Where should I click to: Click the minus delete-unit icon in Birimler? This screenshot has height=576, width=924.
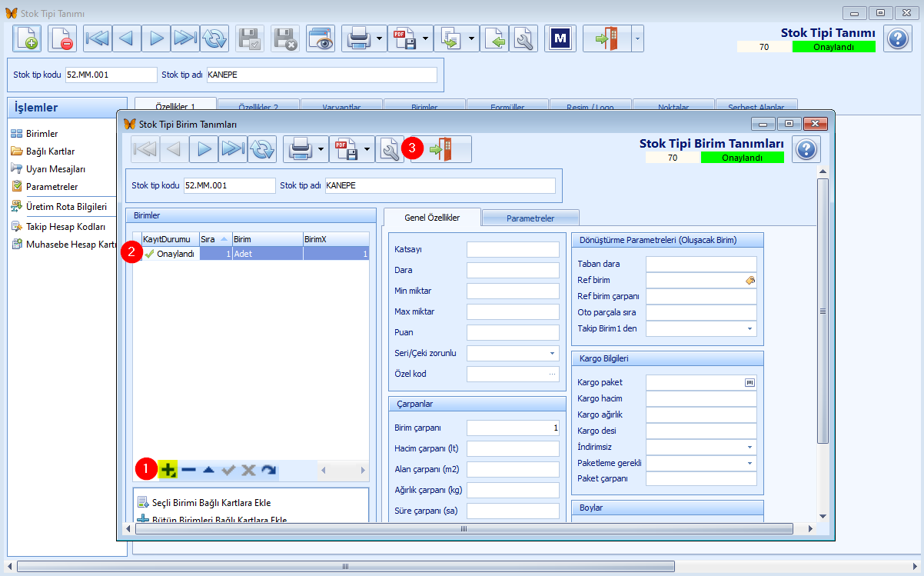click(x=188, y=470)
